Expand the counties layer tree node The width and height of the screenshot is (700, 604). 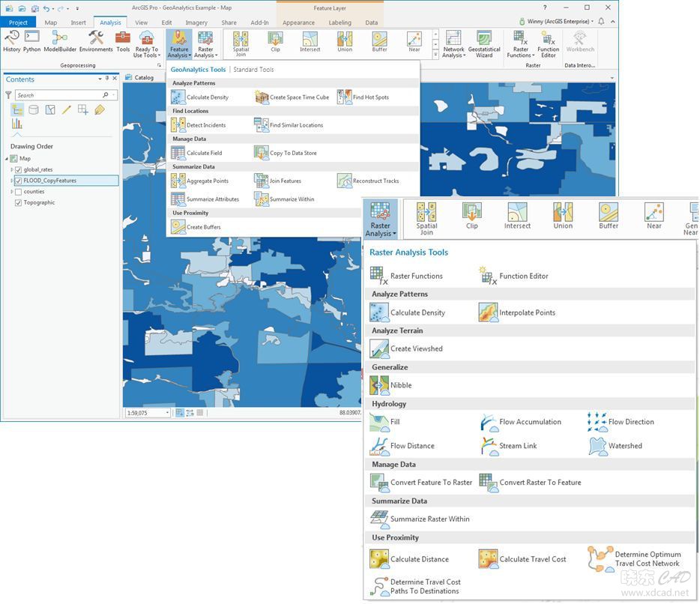(x=11, y=192)
